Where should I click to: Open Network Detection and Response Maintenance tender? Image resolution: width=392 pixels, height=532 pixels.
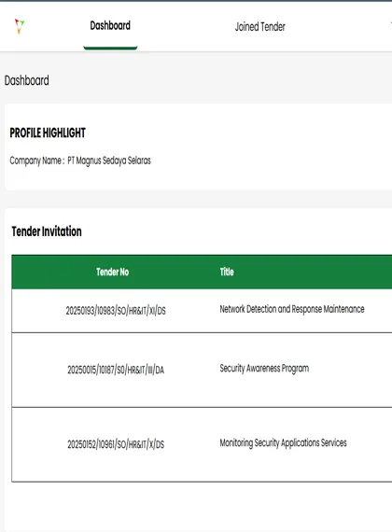click(x=292, y=309)
